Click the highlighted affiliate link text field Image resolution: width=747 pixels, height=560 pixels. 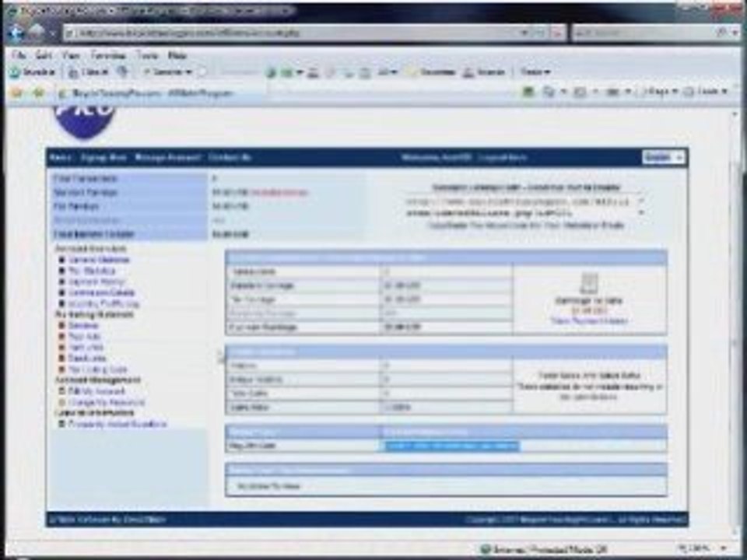451,446
